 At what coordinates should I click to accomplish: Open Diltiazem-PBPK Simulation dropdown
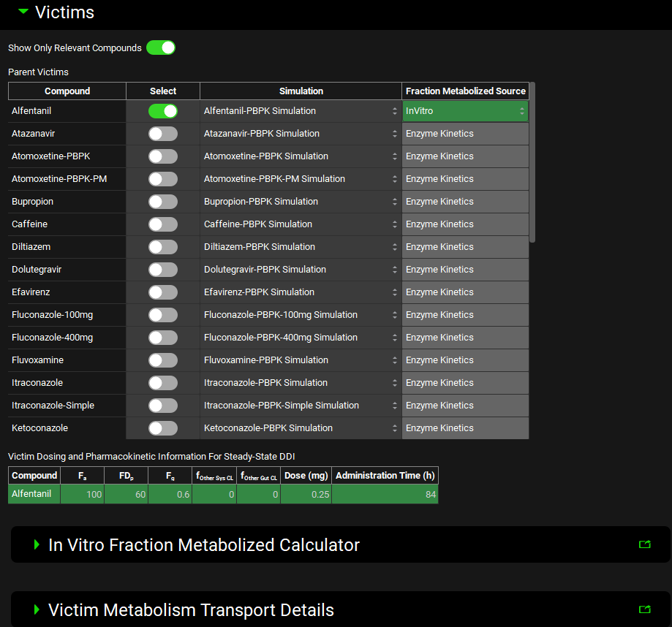pyautogui.click(x=301, y=247)
